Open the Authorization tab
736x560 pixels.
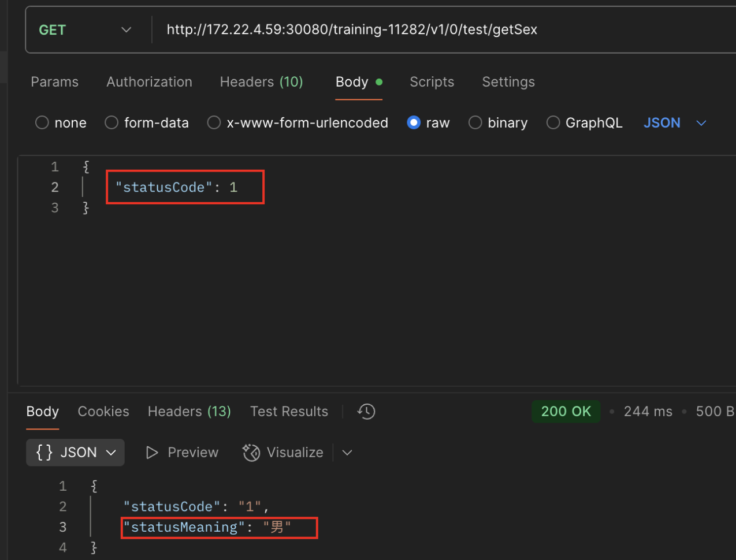coord(149,82)
